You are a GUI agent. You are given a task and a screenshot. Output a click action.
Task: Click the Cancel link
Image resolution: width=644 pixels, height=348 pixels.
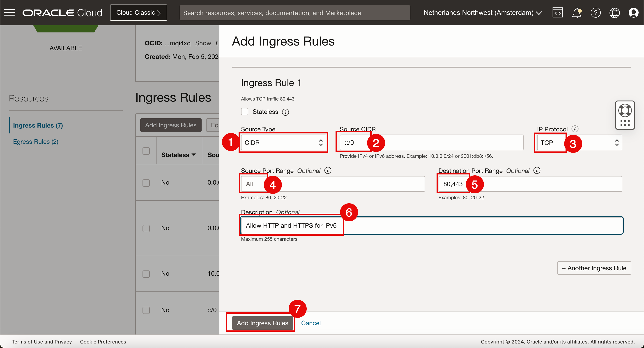[310, 323]
